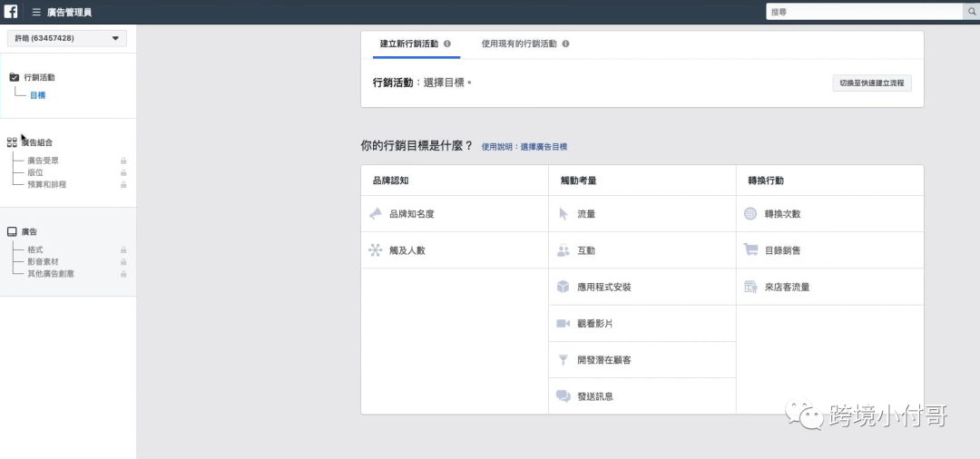Choose the 品牌知名度 objective
Screen dimensions: 980x459
455,213
